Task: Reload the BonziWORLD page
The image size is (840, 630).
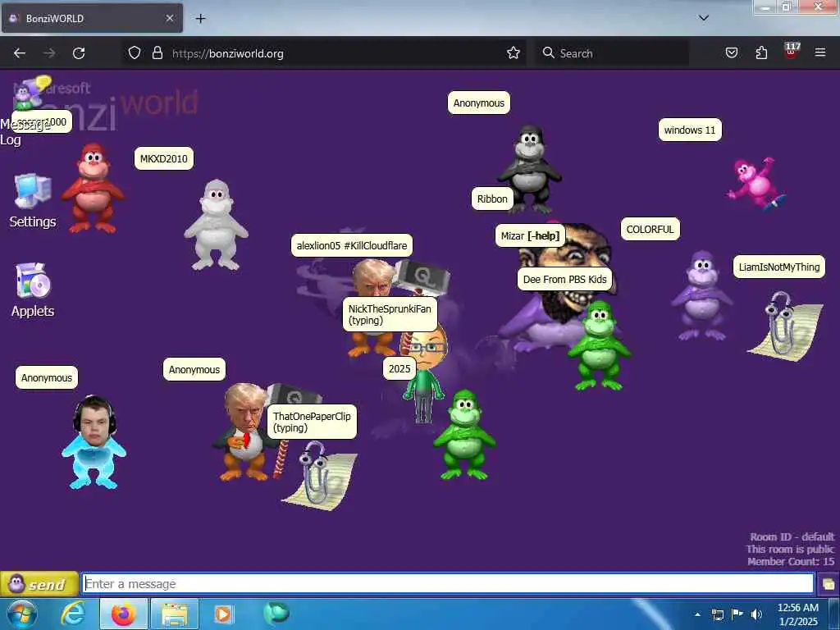Action: tap(79, 53)
